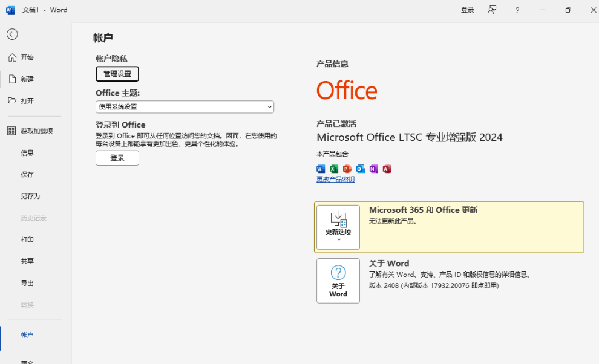Click the grid icon beside 获取加载项
This screenshot has height=364, width=599.
[11, 131]
